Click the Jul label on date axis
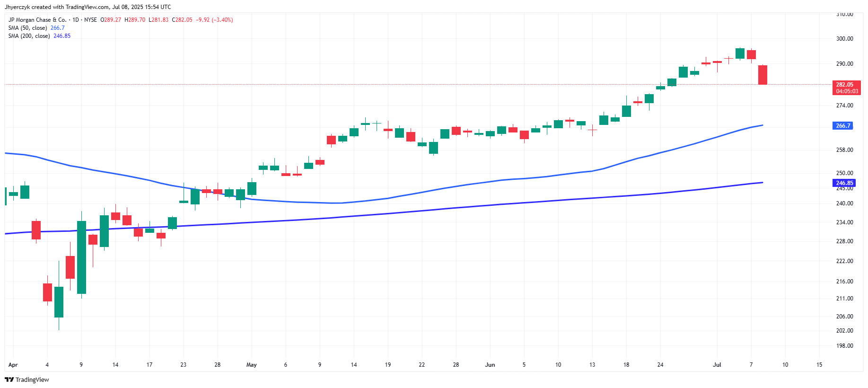 (x=717, y=365)
